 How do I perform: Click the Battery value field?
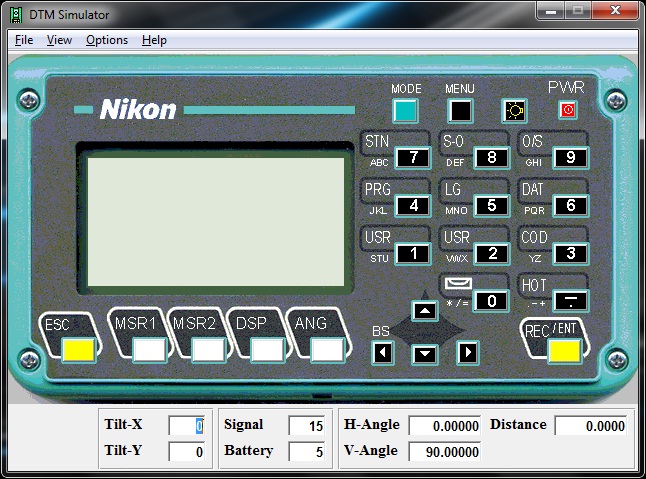(307, 451)
